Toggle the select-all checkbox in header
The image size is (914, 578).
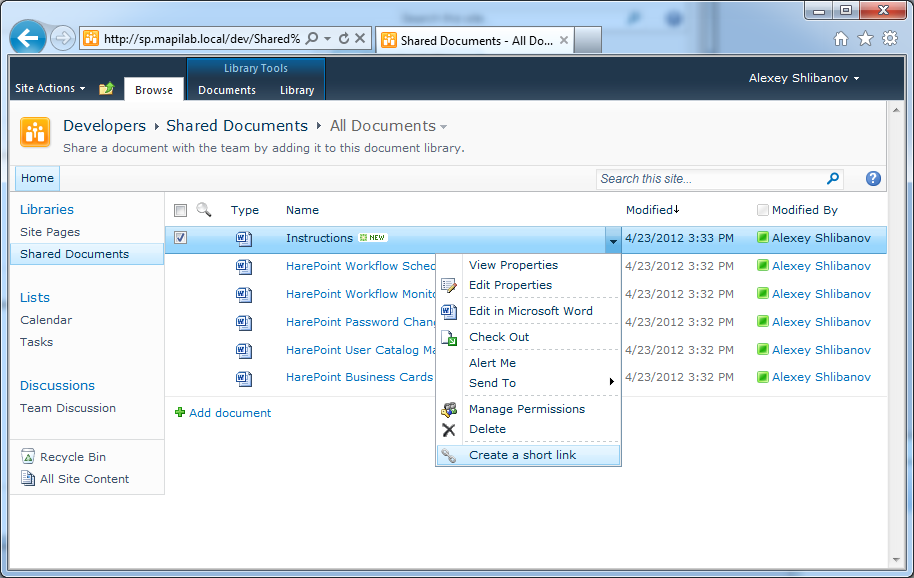coord(181,210)
